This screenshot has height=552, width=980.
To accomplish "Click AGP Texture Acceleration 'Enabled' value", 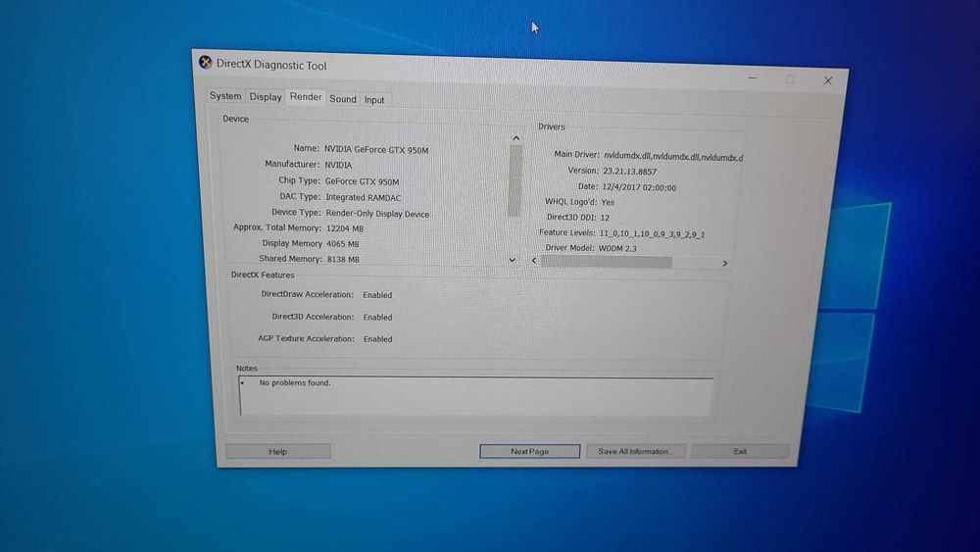I will (378, 339).
